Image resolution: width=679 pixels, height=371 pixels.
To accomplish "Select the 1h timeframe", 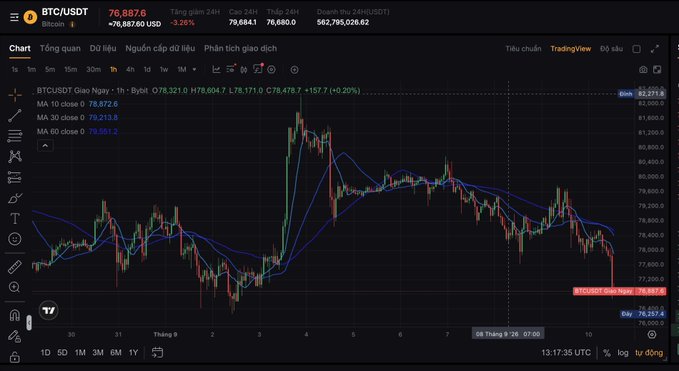I will 113,69.
